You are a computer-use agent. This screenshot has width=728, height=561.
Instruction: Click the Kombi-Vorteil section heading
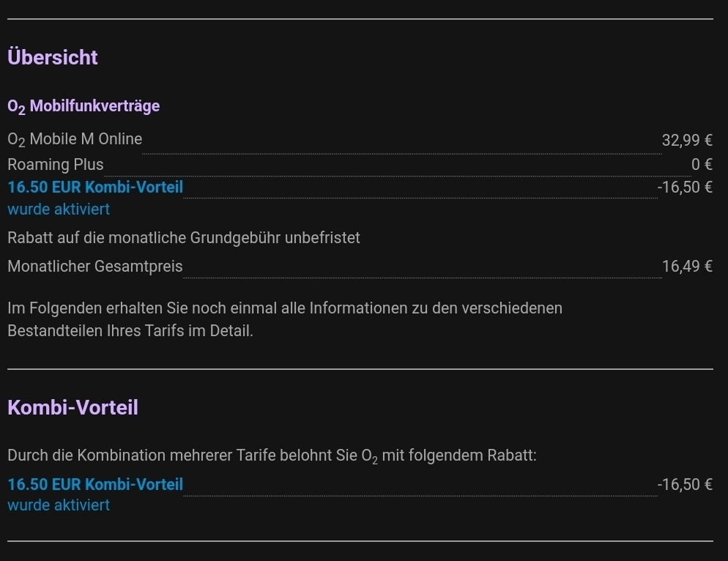click(73, 407)
